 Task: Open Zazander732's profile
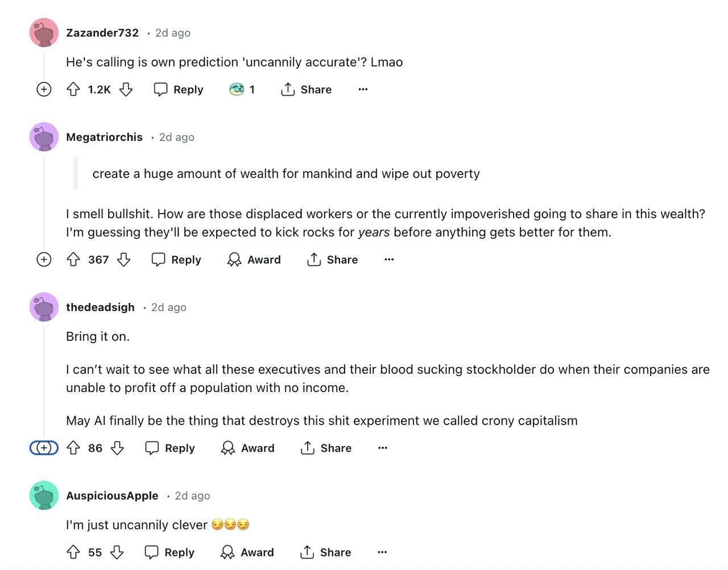[x=102, y=32]
